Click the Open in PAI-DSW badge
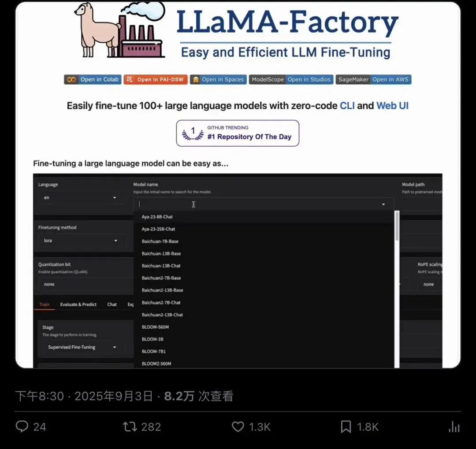476x449 pixels. tap(156, 80)
